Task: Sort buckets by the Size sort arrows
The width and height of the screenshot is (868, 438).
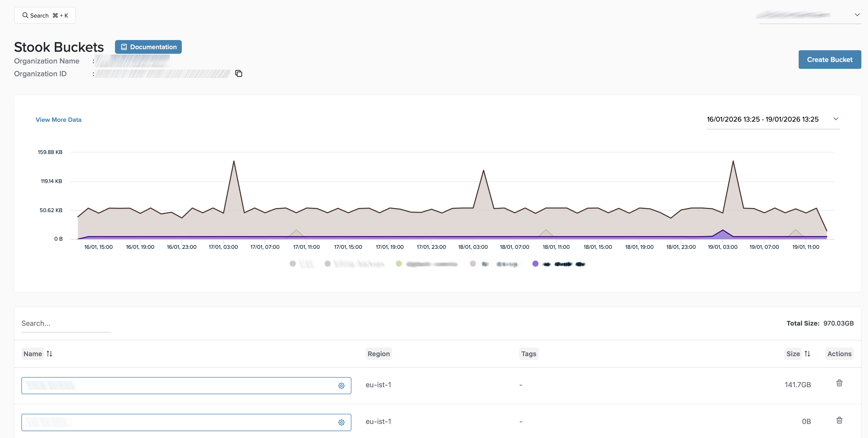Action: pos(807,353)
